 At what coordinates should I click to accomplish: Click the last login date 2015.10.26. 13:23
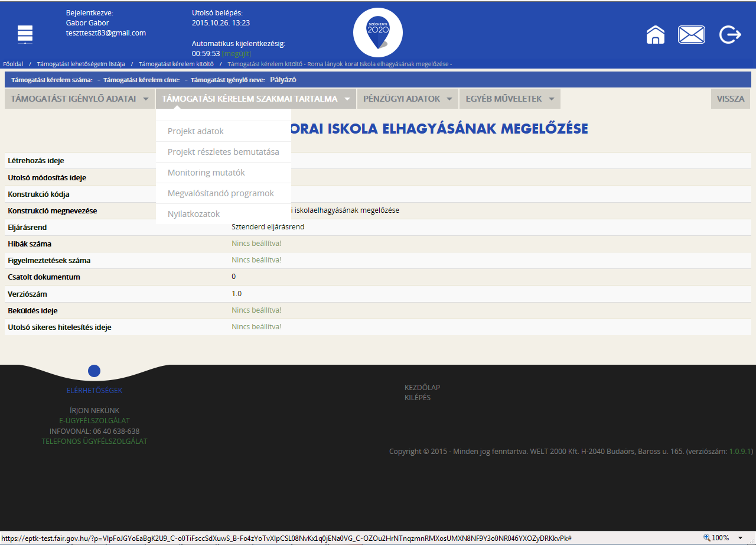click(x=221, y=23)
